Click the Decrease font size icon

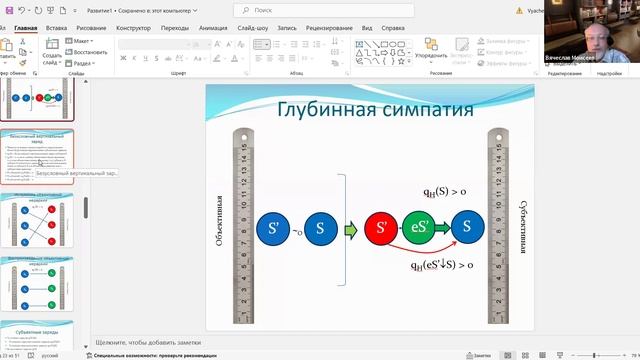tap(229, 44)
